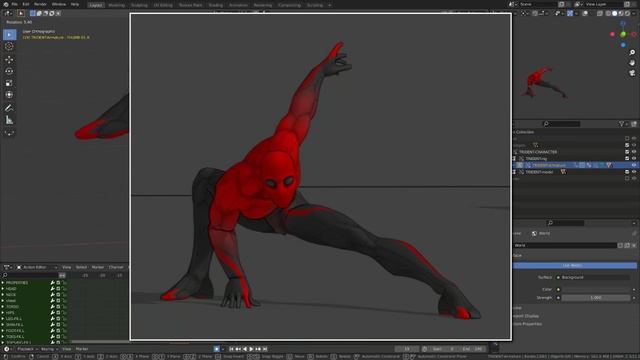Screen dimensions: 640x360
Task: Toggle lock on NECK channel
Action: point(64,295)
